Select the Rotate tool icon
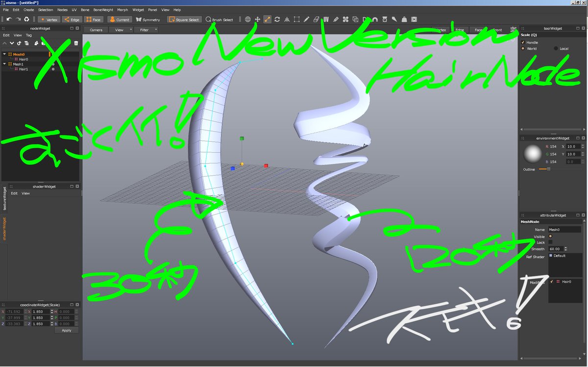 click(x=277, y=20)
